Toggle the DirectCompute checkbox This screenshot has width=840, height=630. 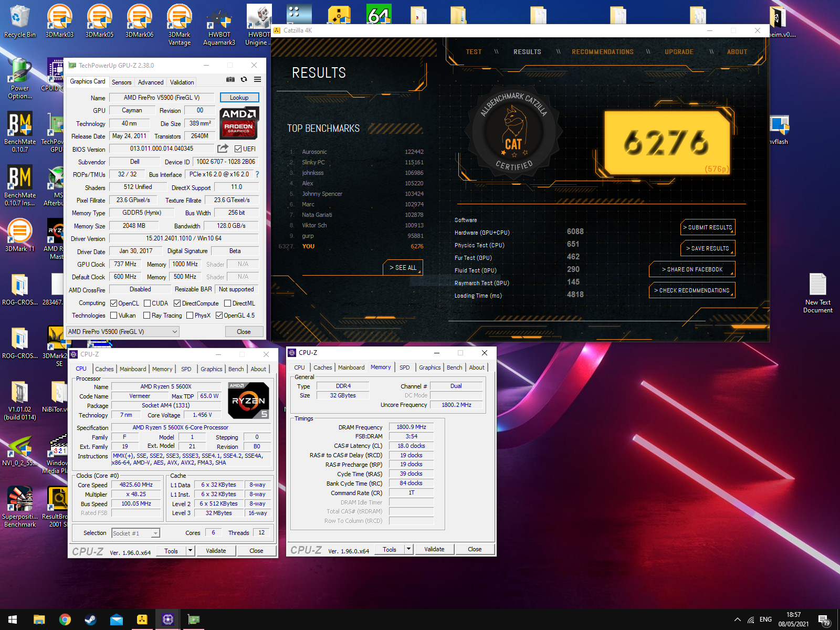tap(177, 303)
